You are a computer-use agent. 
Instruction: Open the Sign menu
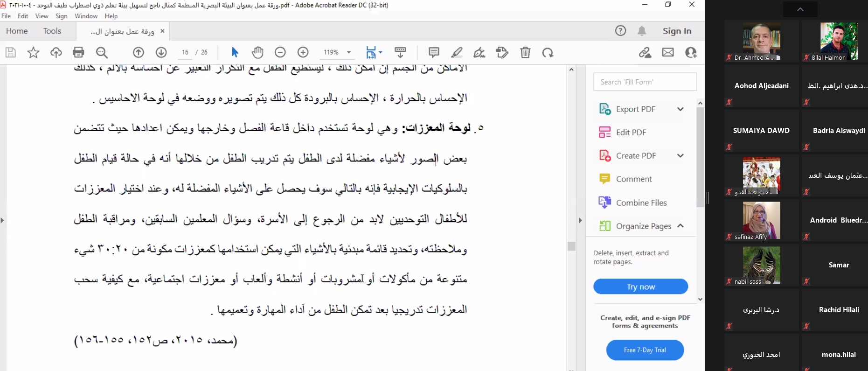point(62,16)
